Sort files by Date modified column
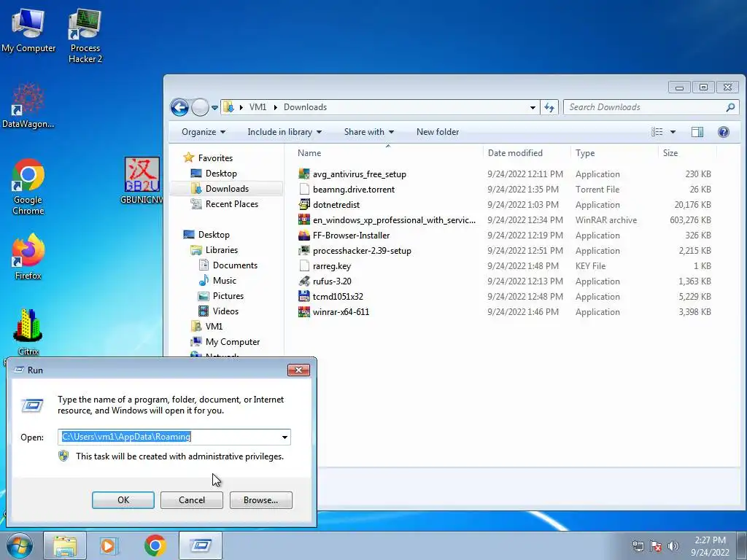 (527, 153)
